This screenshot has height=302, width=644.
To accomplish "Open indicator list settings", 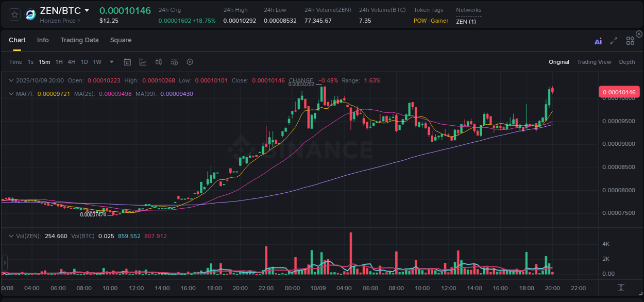I will [174, 62].
